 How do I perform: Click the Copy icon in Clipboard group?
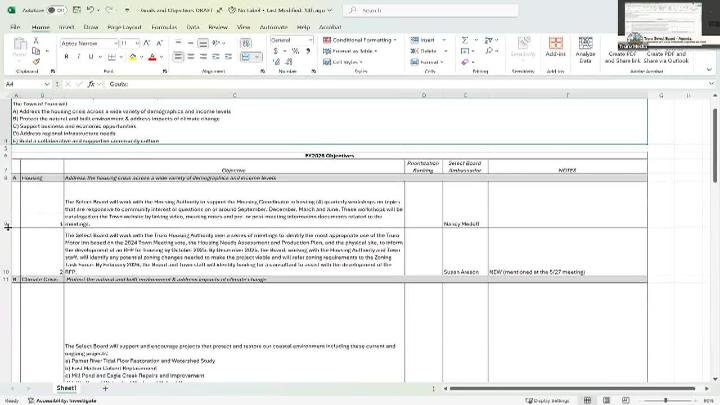tap(36, 51)
